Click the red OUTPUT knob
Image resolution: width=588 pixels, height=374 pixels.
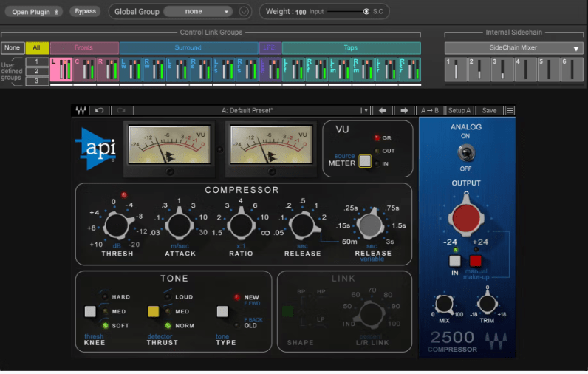pos(466,217)
